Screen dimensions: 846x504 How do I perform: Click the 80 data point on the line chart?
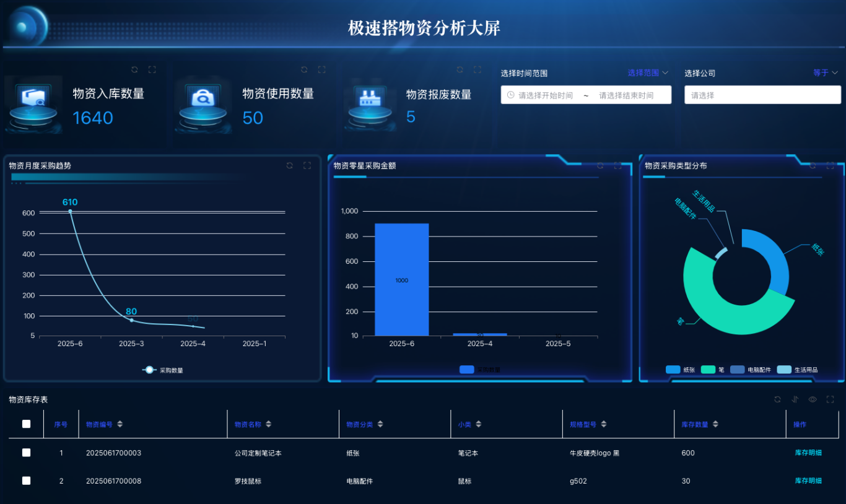coord(131,320)
